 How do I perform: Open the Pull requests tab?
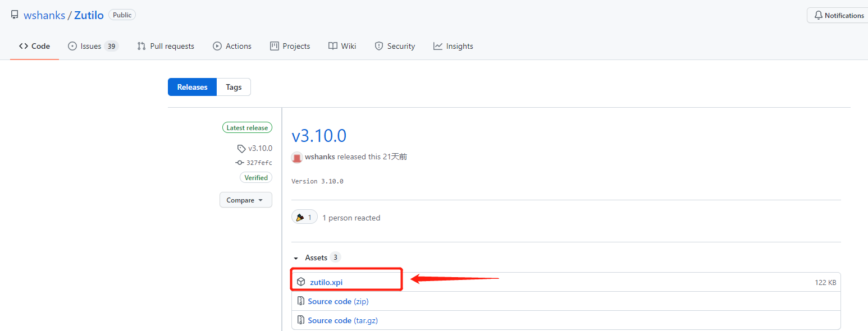(x=166, y=46)
